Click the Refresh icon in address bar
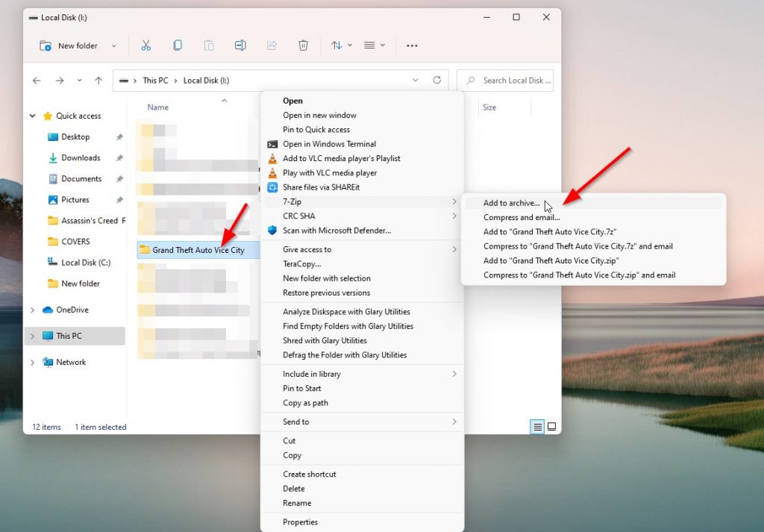Screen dimensions: 764x532 (437, 80)
